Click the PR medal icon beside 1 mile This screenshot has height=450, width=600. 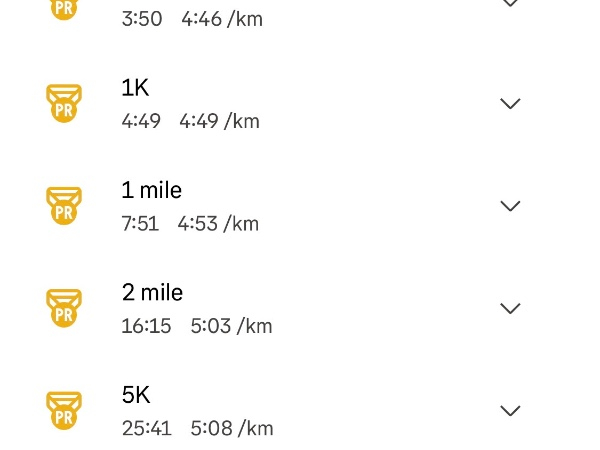coord(64,206)
